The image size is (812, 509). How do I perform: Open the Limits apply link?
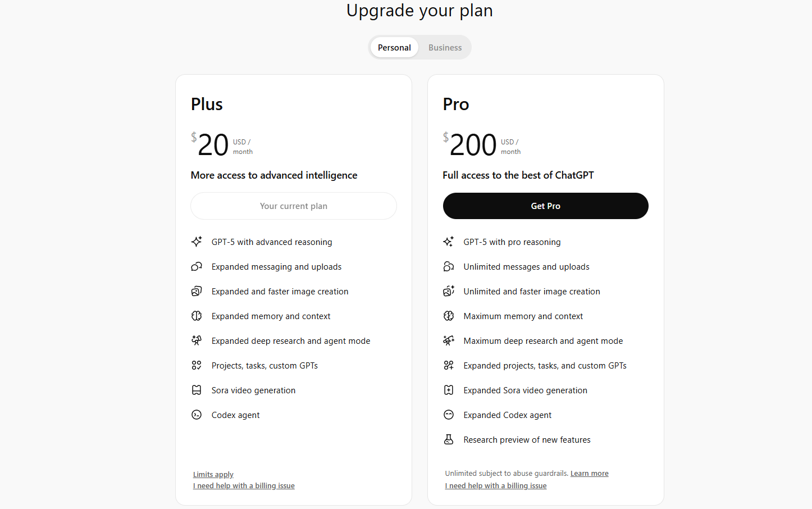[213, 475]
